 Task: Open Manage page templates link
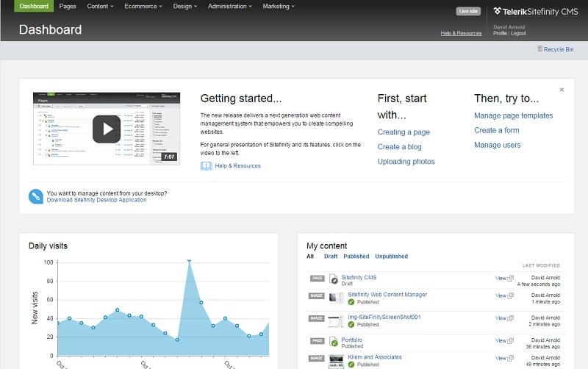(513, 115)
